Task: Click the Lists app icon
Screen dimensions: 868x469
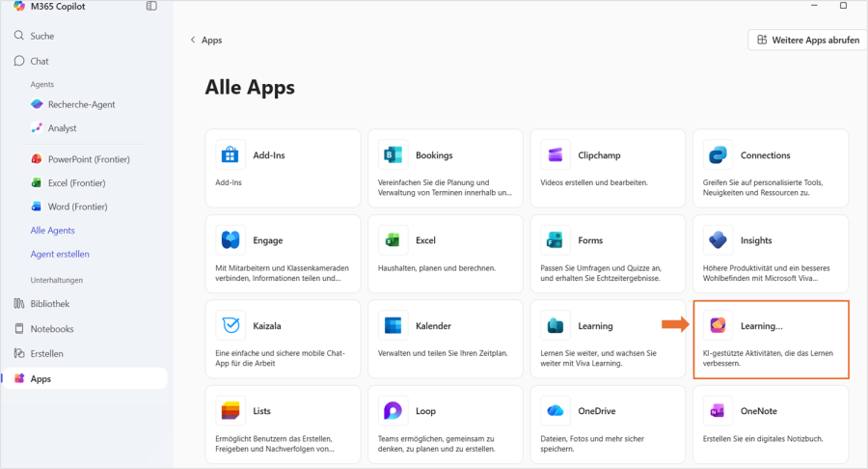Action: pos(230,411)
